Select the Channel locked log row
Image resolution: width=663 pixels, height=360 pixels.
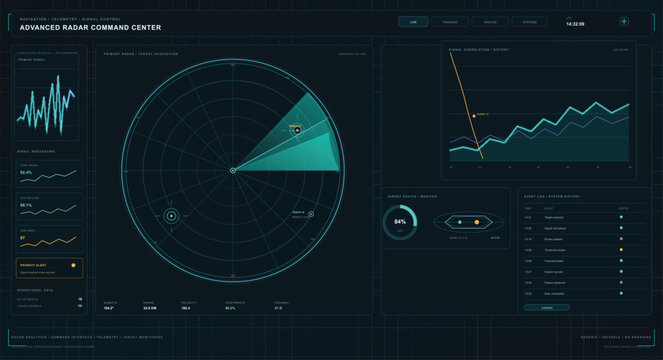tap(584, 261)
